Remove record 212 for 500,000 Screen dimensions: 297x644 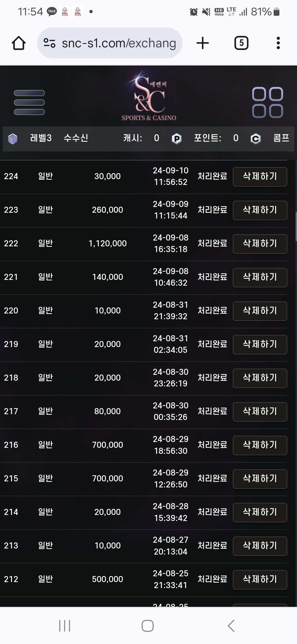point(260,580)
